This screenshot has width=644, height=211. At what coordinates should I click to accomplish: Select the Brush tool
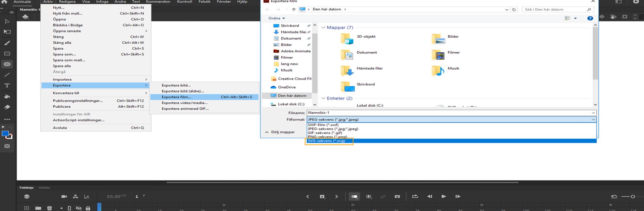[x=7, y=43]
